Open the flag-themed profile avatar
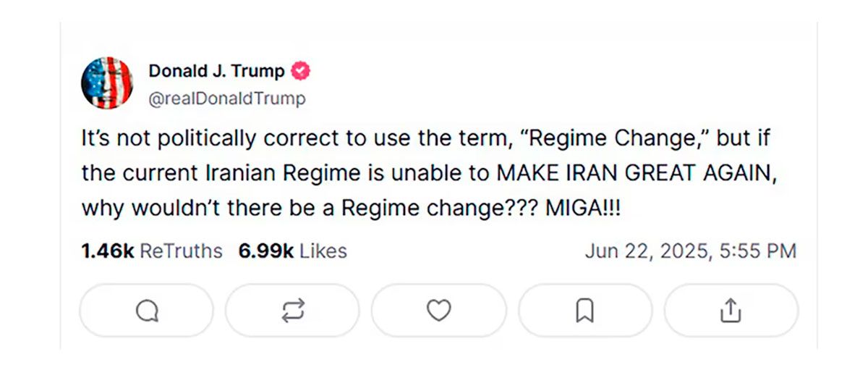Screen dimensions: 868x386 coord(107,83)
